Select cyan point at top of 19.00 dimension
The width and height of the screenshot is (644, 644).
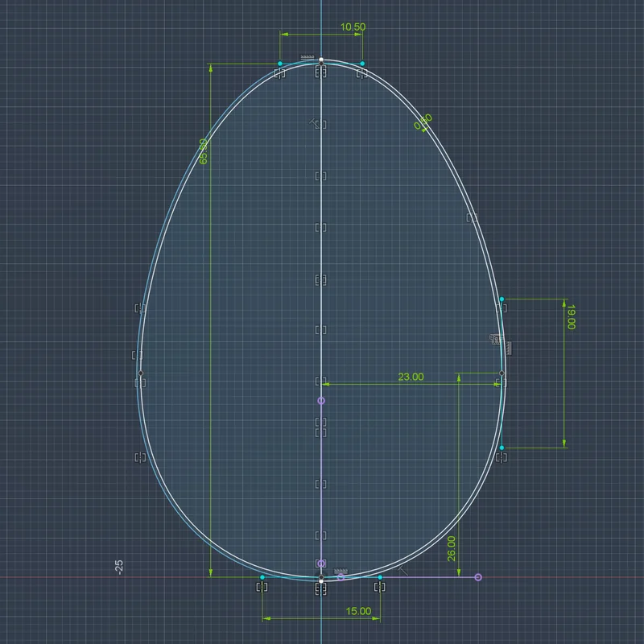(502, 299)
